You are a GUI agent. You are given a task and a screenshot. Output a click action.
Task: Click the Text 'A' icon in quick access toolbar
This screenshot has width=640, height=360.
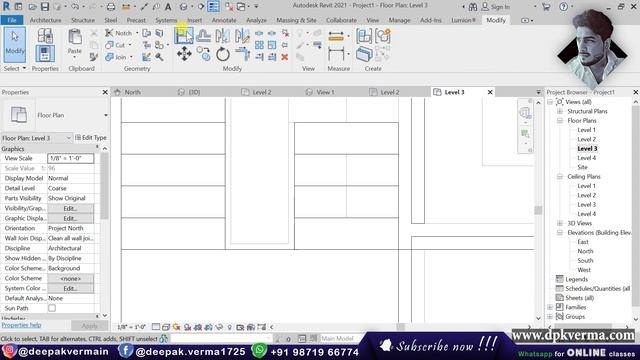[x=168, y=7]
